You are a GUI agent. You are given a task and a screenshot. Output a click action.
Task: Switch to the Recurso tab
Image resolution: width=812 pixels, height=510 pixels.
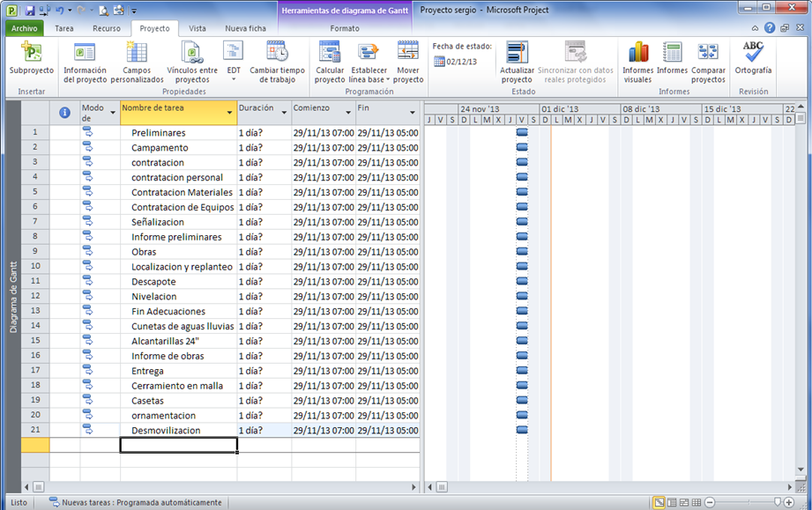click(x=107, y=28)
